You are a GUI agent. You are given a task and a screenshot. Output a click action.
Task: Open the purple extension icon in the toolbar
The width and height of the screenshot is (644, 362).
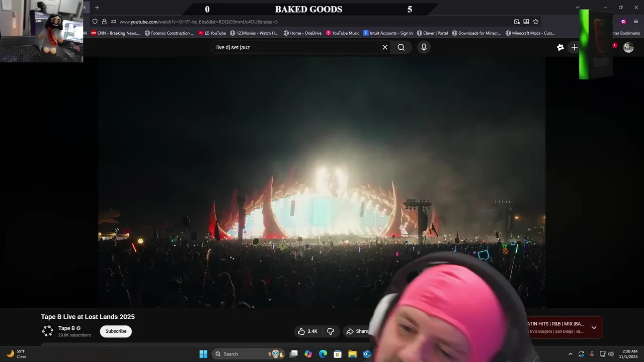(623, 22)
